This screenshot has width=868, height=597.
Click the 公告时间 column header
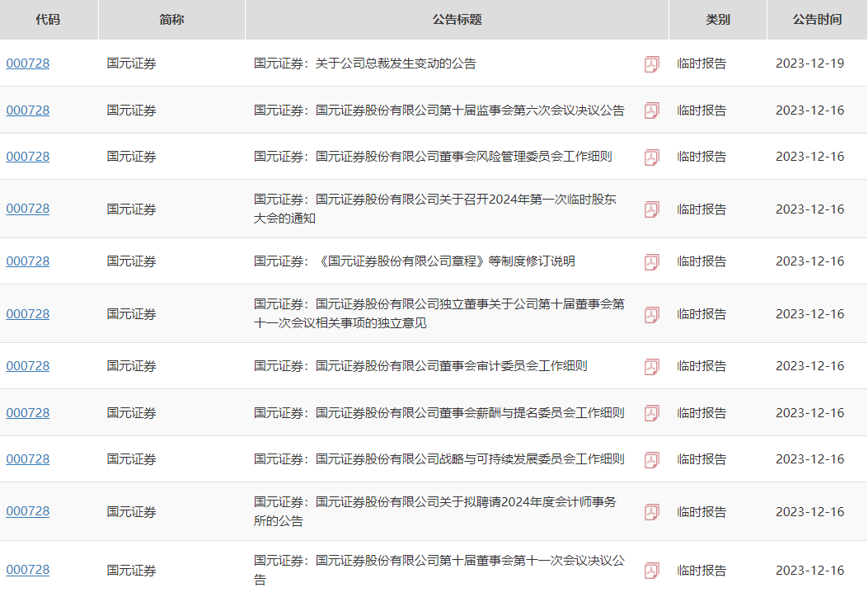coord(817,20)
